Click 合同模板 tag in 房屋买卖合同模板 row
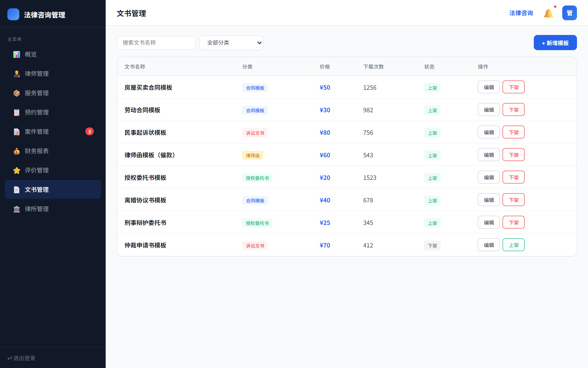 click(x=255, y=88)
